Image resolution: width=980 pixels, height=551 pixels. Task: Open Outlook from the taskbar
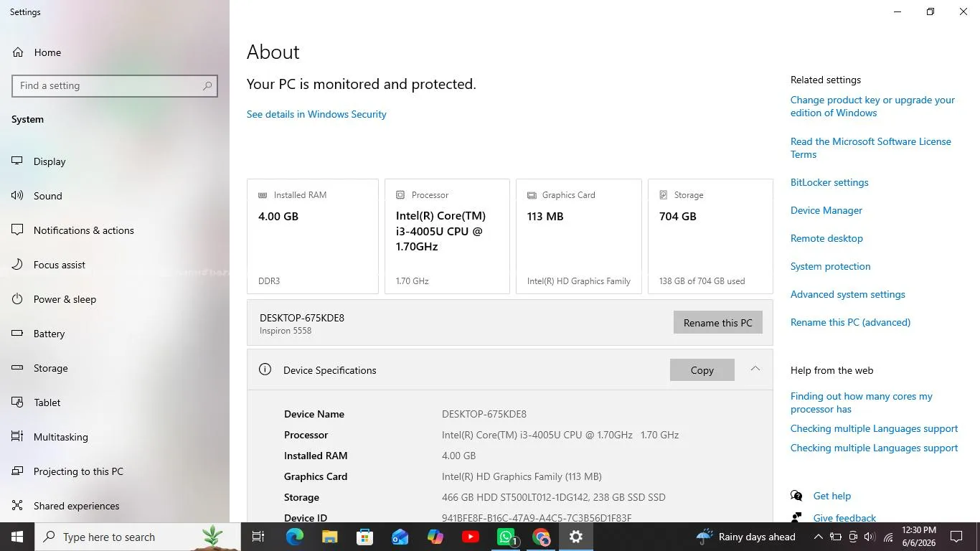(400, 537)
